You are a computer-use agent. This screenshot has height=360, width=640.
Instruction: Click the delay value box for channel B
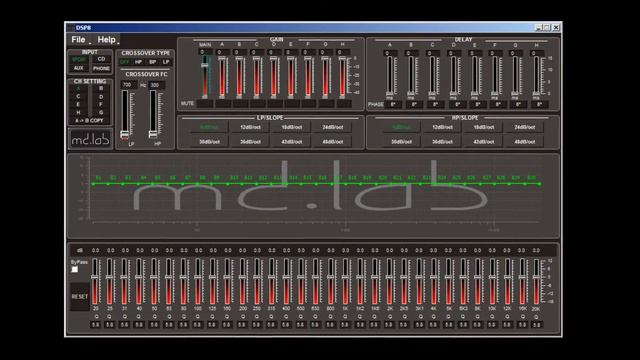(x=411, y=53)
